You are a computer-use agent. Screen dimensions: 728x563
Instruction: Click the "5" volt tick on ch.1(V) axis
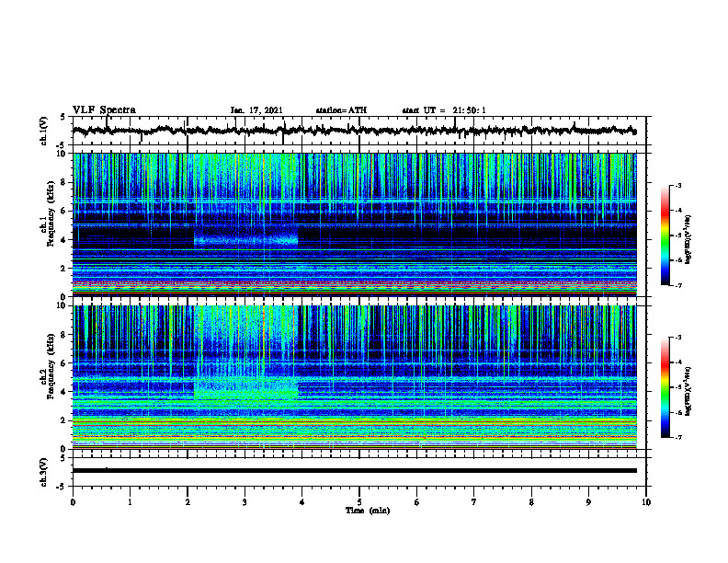tap(63, 118)
